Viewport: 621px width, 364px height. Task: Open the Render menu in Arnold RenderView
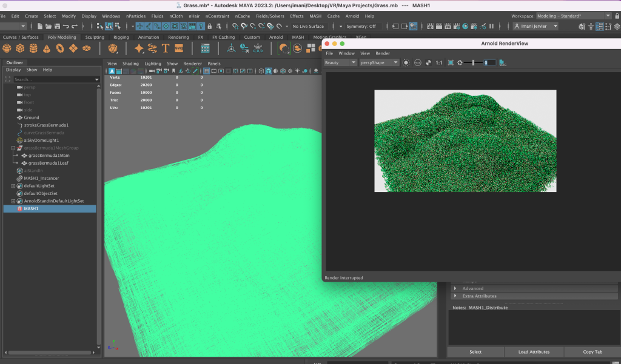click(383, 53)
